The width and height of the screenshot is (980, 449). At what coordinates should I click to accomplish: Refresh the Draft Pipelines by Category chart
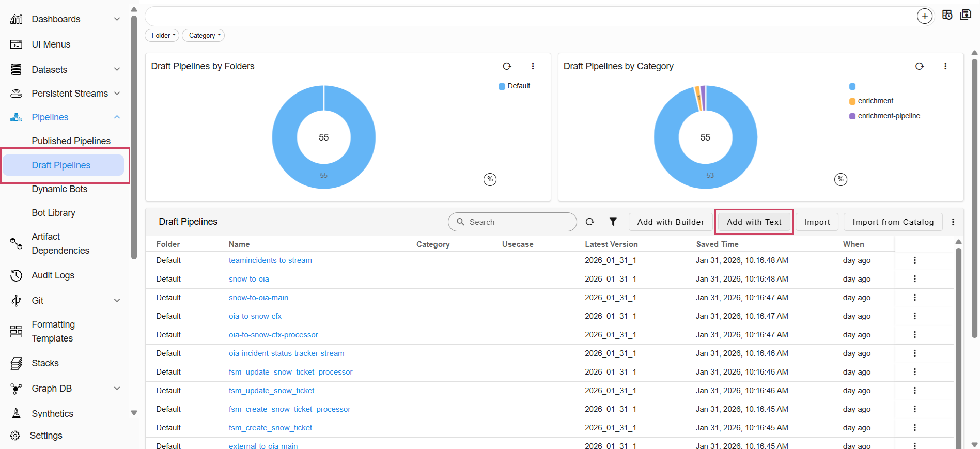point(919,66)
